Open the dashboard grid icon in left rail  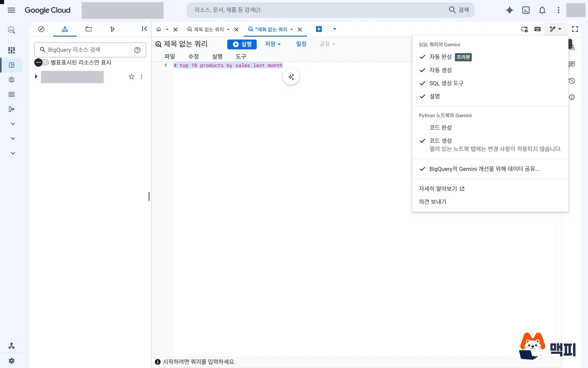click(11, 50)
